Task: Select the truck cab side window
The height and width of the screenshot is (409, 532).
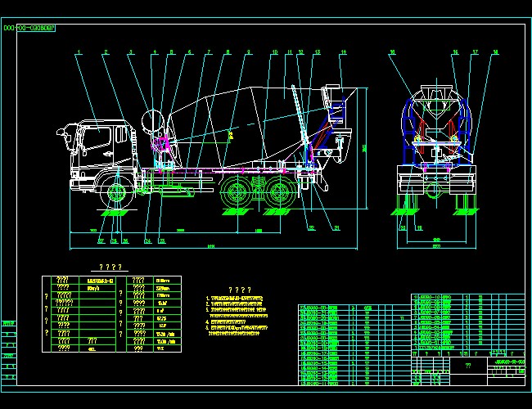Action: [x=97, y=137]
